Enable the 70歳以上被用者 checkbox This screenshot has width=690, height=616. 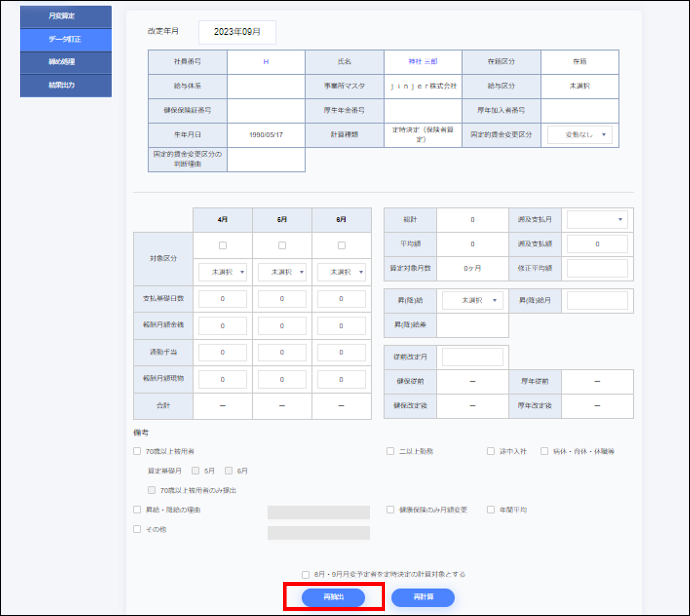137,451
